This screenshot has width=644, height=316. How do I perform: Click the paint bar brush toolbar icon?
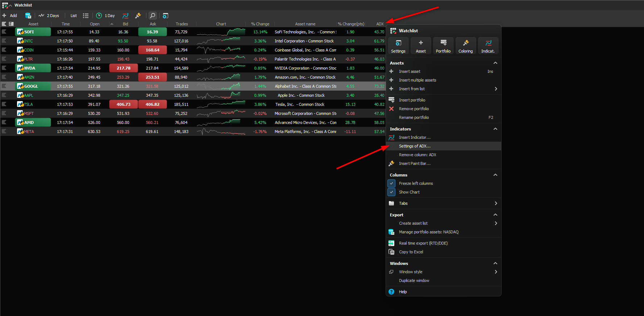click(x=138, y=16)
